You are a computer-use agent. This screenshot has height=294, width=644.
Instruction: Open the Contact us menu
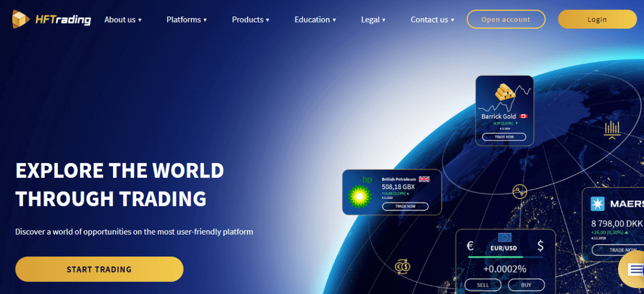(x=432, y=20)
